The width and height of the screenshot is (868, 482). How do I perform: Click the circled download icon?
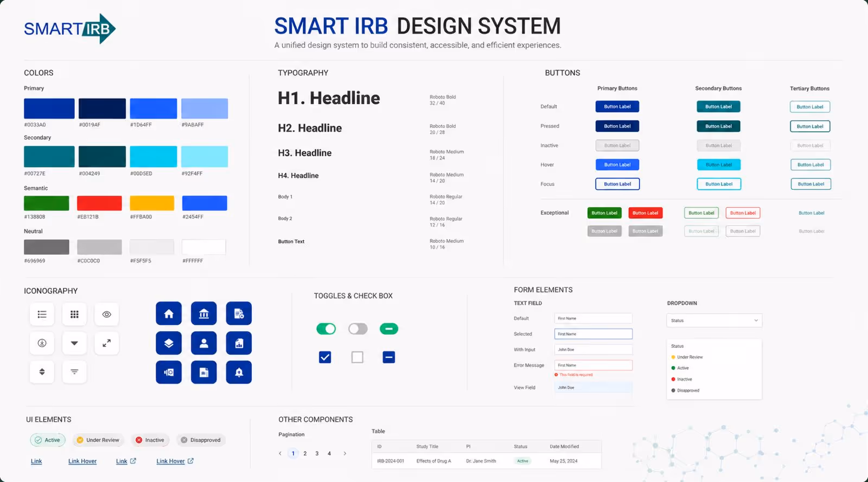(x=42, y=343)
